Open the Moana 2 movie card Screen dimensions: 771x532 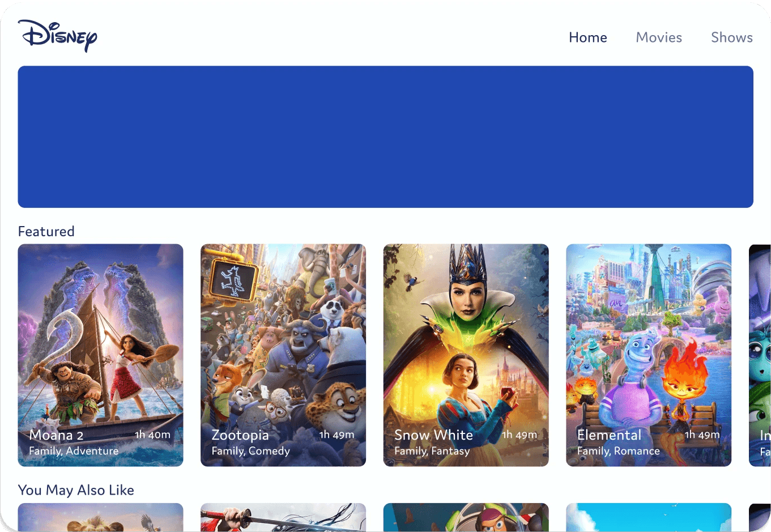click(x=101, y=355)
